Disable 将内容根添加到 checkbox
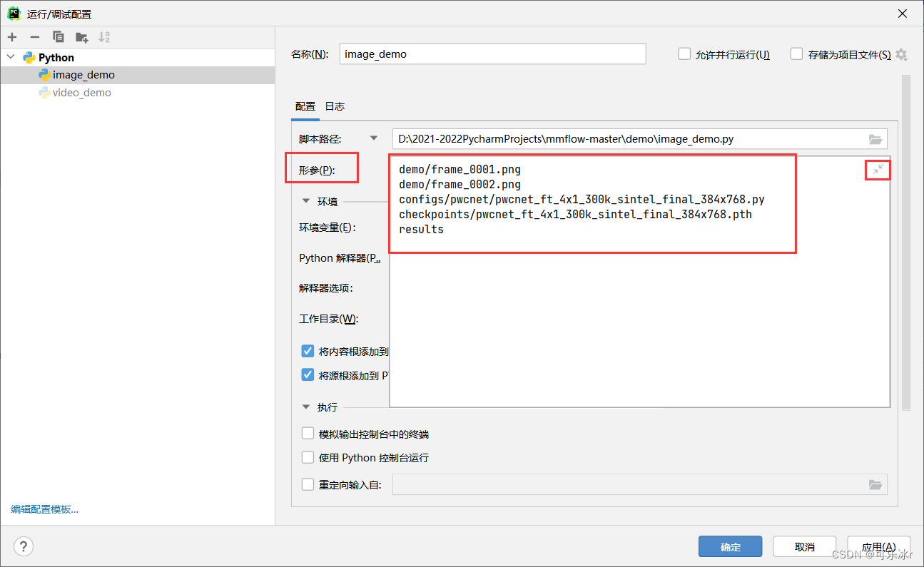The height and width of the screenshot is (567, 924). click(x=308, y=351)
